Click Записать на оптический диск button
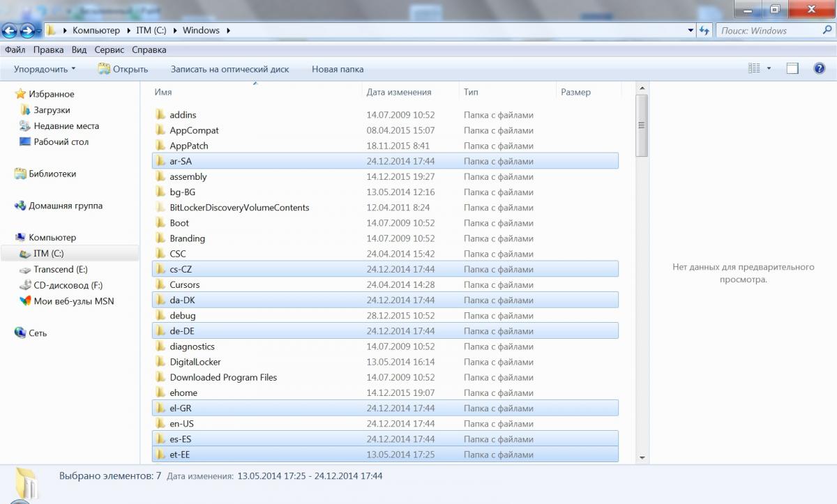 click(229, 69)
